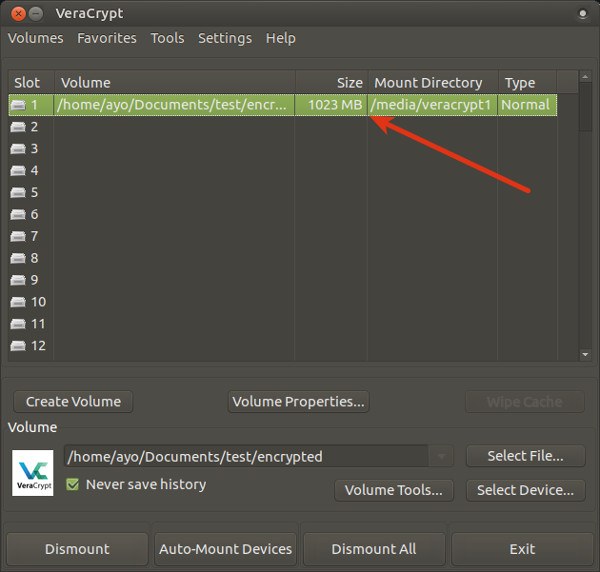This screenshot has width=600, height=572.
Task: Click Select Device button
Action: pos(526,490)
